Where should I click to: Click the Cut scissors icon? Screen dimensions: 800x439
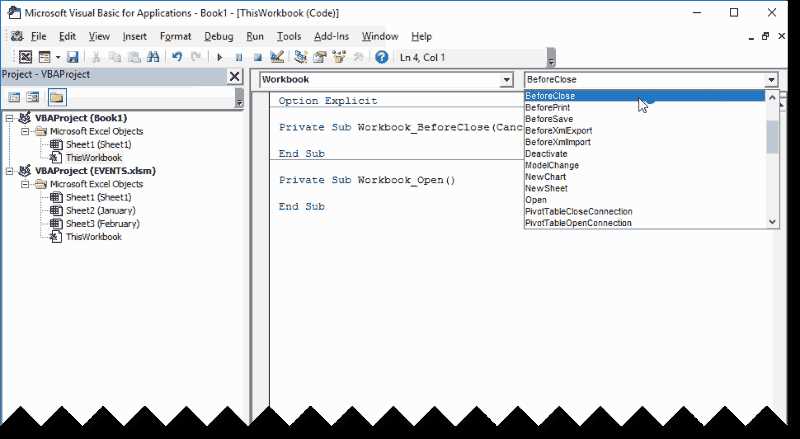[96, 57]
